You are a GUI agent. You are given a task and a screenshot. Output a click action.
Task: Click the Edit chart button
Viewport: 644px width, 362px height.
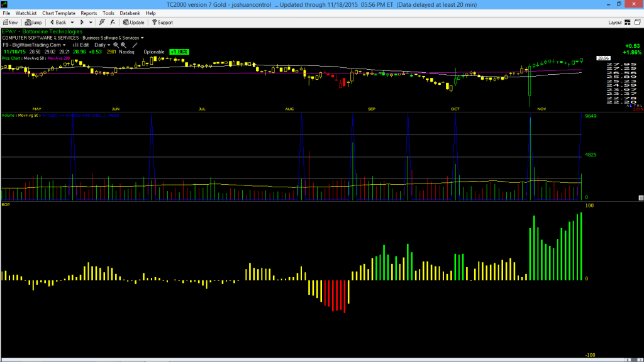pyautogui.click(x=81, y=45)
